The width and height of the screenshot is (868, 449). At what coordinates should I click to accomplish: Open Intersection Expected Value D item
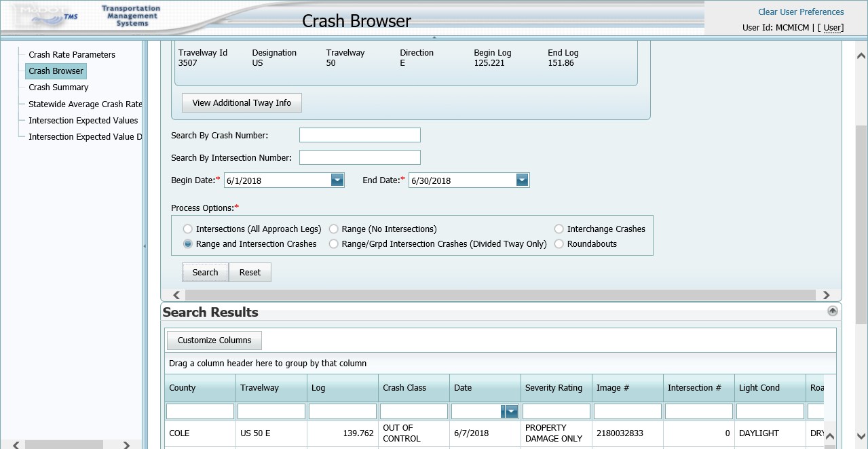pyautogui.click(x=86, y=136)
